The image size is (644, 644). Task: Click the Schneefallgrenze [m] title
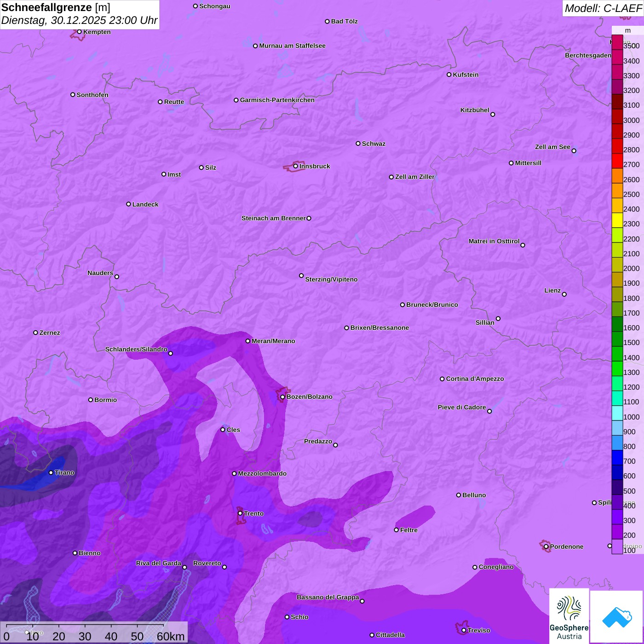click(x=56, y=7)
